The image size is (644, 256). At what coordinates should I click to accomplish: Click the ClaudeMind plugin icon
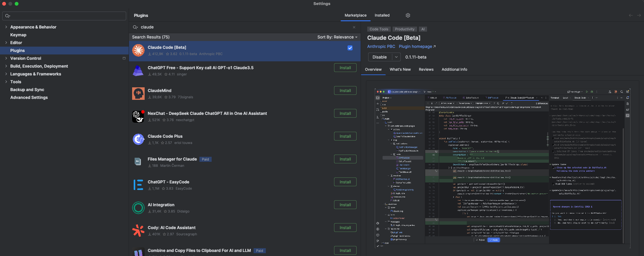pyautogui.click(x=138, y=94)
